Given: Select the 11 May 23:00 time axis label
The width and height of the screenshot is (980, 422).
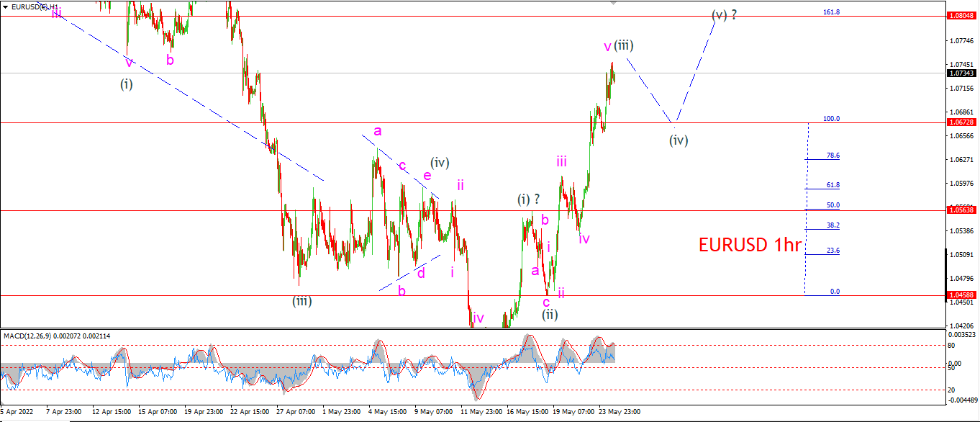Looking at the screenshot, I should 481,412.
